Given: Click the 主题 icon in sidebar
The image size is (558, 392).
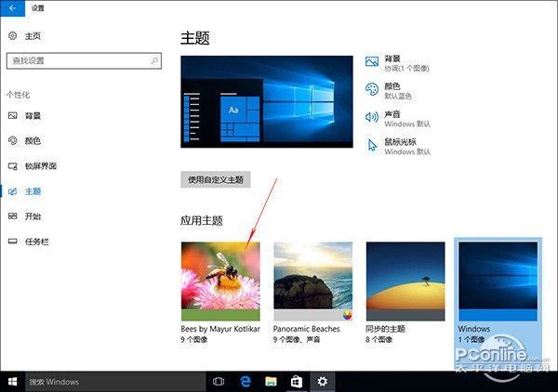Looking at the screenshot, I should [x=12, y=191].
